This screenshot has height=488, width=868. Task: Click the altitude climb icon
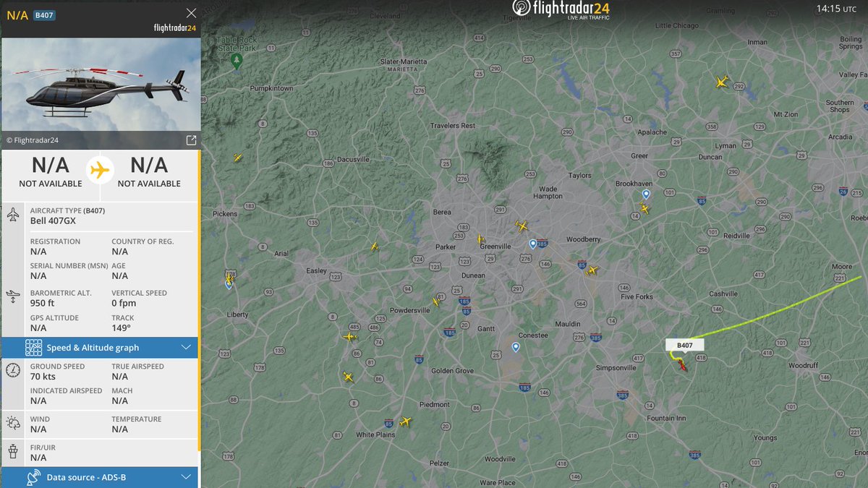tap(13, 298)
